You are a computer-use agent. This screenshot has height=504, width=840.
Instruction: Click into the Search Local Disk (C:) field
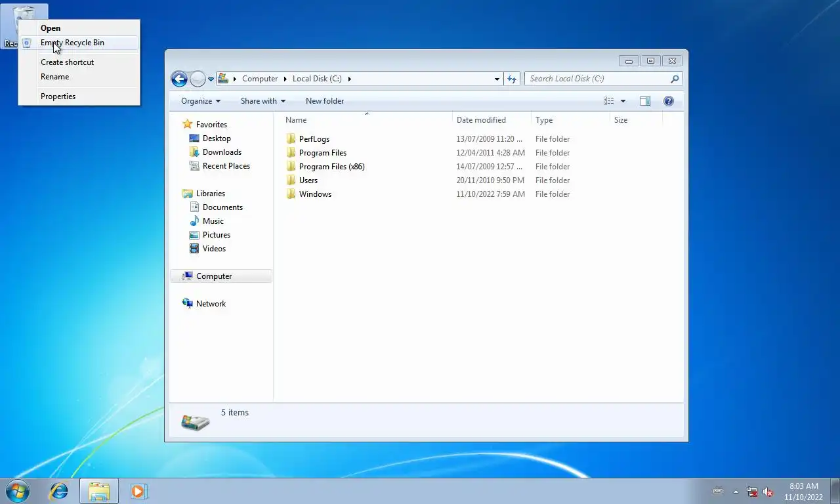596,79
